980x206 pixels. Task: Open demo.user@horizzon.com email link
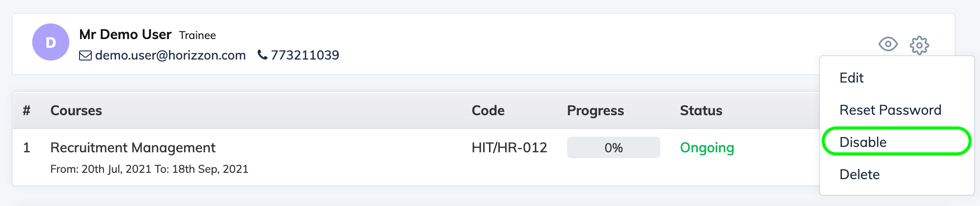170,55
